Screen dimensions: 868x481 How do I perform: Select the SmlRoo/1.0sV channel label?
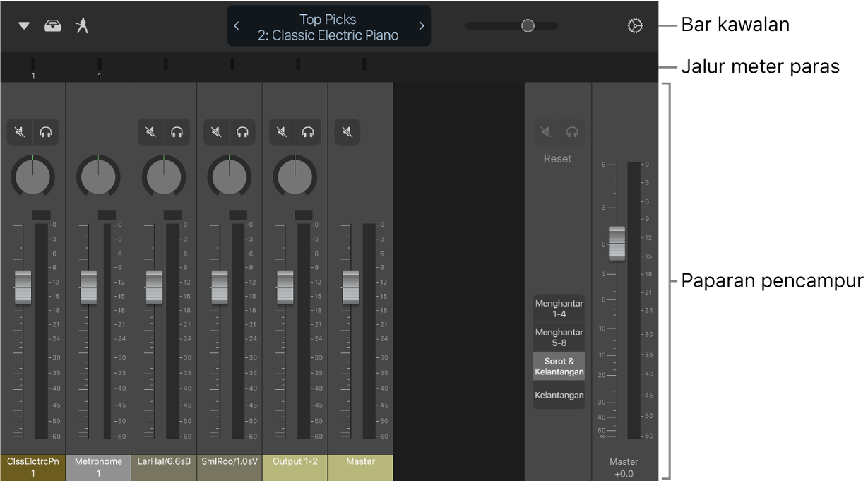230,468
